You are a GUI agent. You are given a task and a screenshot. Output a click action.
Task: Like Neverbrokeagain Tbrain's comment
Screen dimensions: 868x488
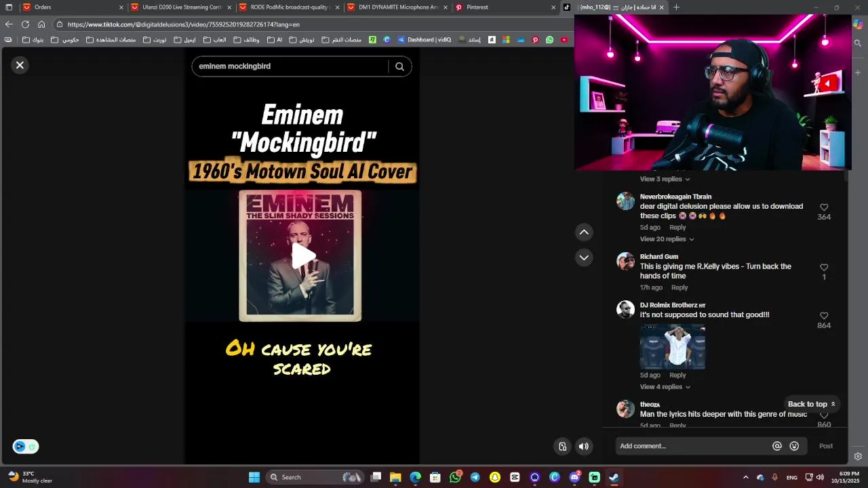pos(824,207)
